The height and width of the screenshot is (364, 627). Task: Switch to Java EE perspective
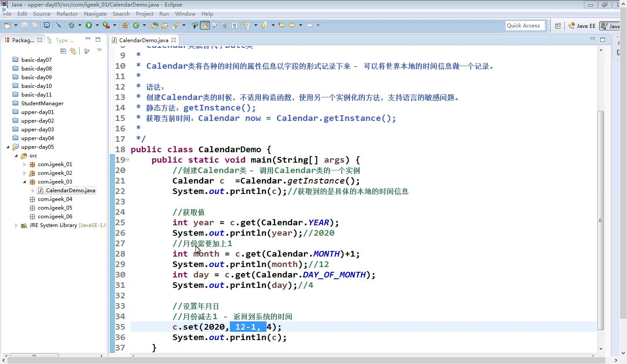pyautogui.click(x=582, y=26)
